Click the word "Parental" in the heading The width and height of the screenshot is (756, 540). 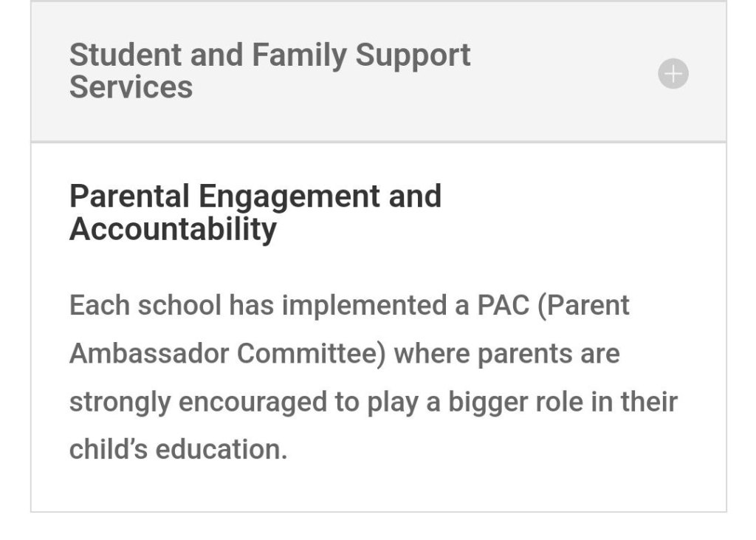[128, 196]
